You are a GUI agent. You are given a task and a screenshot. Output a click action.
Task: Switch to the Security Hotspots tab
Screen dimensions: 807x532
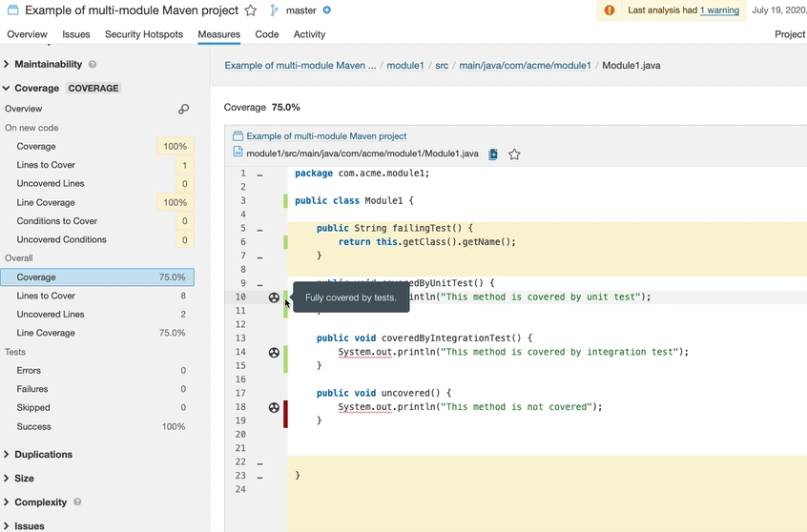click(143, 34)
